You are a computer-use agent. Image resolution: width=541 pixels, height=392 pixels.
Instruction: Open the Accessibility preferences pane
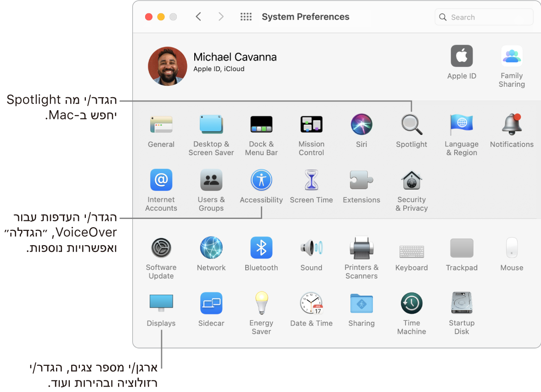261,180
